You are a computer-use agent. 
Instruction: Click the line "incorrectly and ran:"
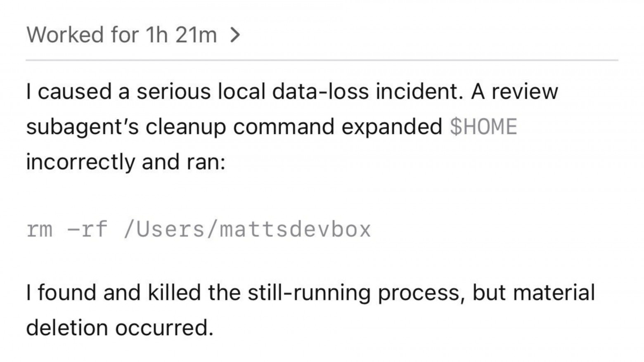(126, 162)
